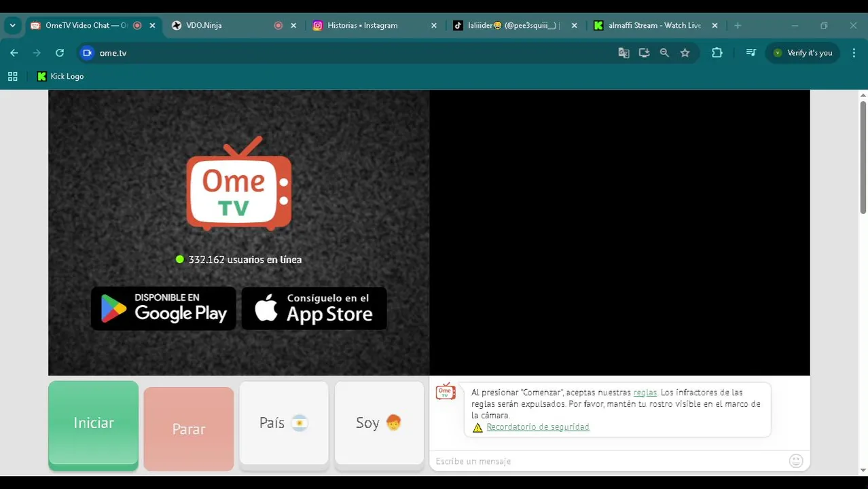Open the emoji smiley picker
Image resolution: width=868 pixels, height=489 pixels.
coord(796,461)
